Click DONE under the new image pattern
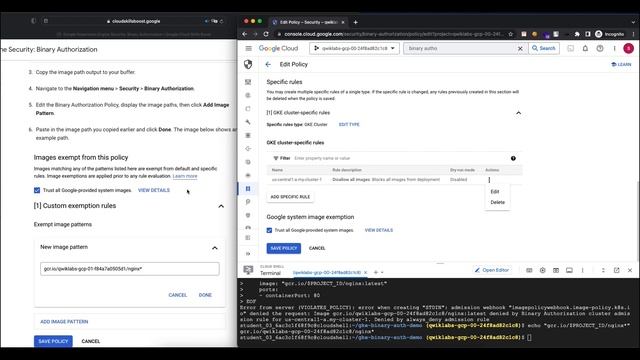Image resolution: width=640 pixels, height=360 pixels. click(205, 295)
